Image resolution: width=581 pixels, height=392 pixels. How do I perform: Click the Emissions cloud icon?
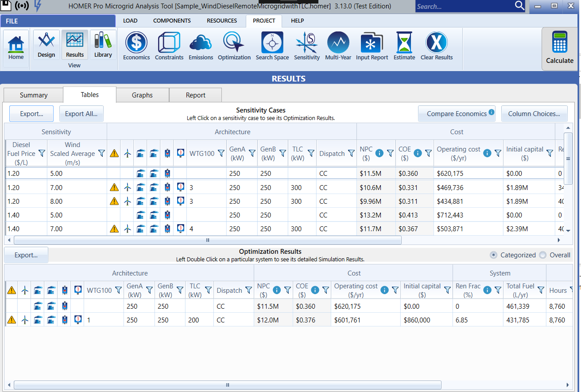pos(201,43)
